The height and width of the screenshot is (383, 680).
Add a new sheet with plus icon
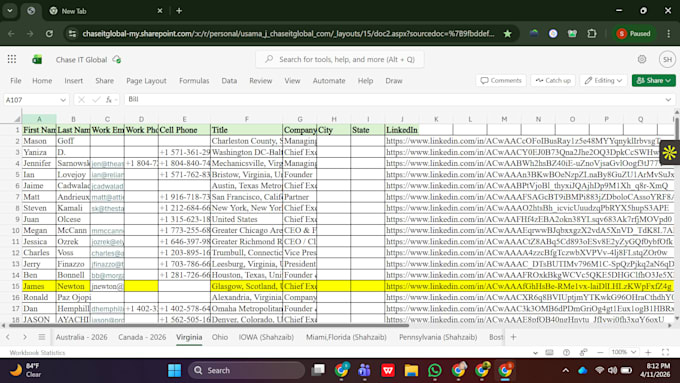513,337
